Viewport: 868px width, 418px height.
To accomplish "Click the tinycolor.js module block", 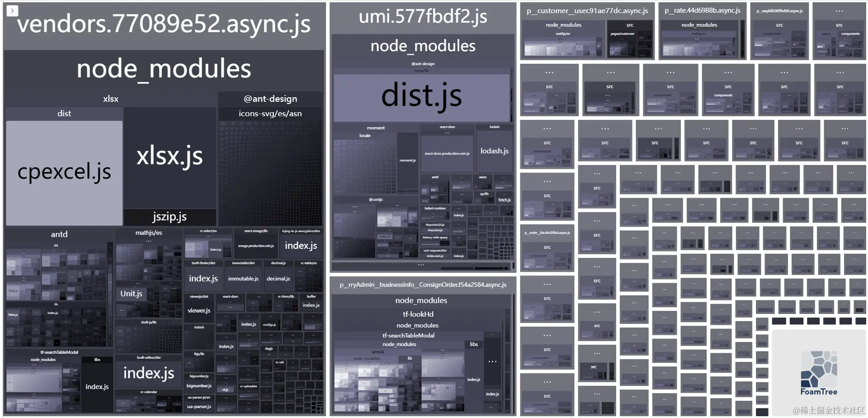I will 435,230.
